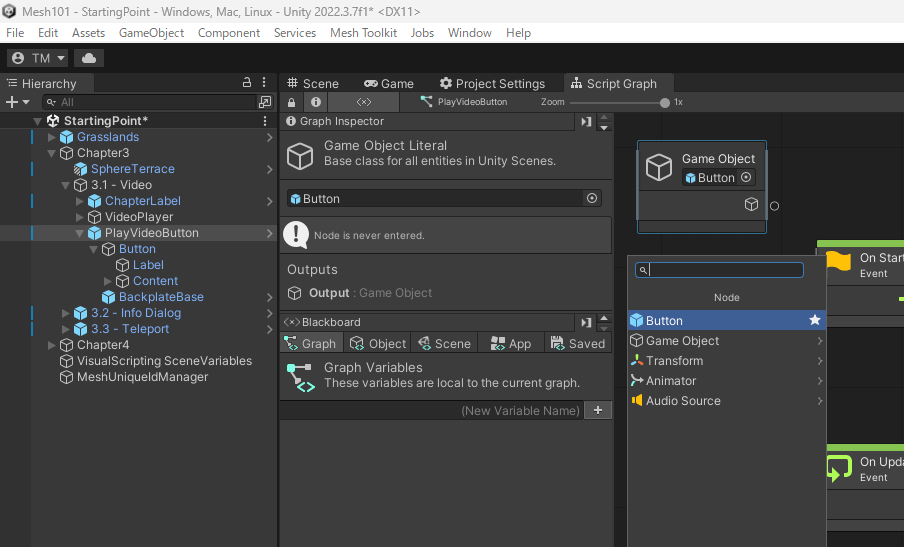
Task: Dock the Blackboard panel sideways
Action: [586, 322]
